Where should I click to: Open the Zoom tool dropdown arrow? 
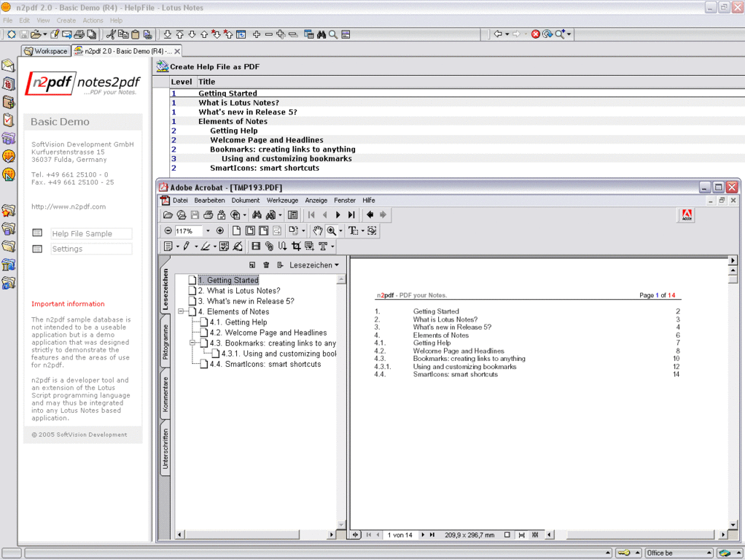pos(340,232)
